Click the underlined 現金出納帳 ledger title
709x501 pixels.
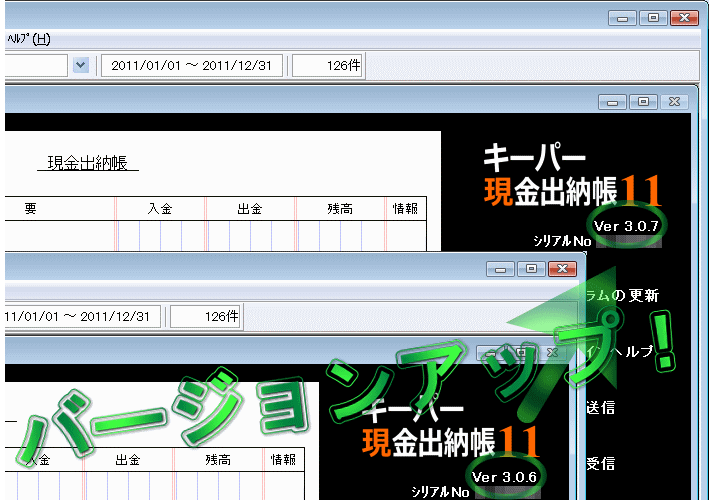coord(88,163)
